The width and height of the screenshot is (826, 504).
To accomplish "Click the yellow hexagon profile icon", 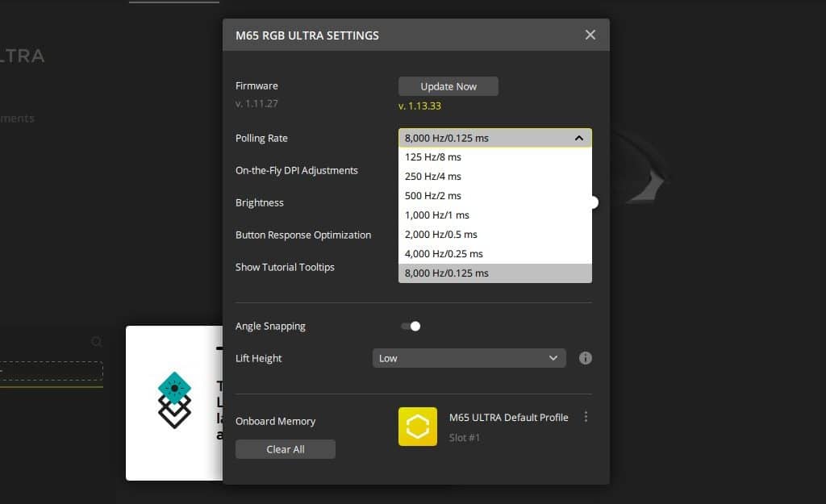I will [418, 427].
